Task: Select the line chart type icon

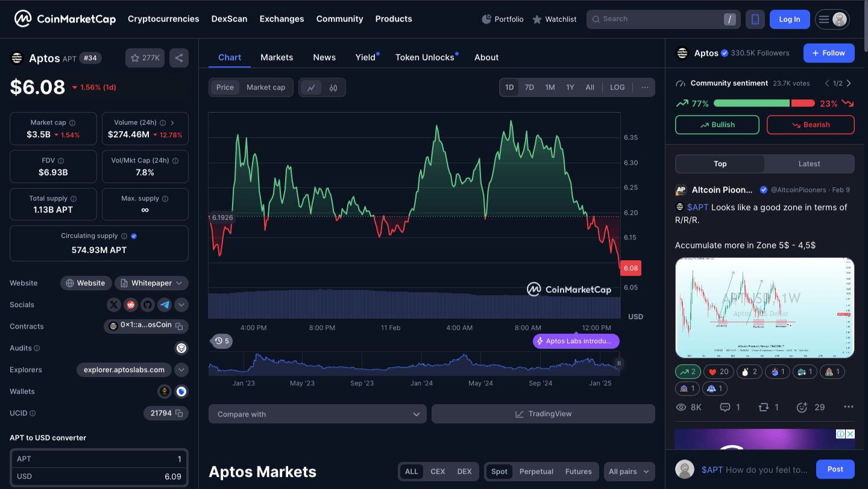Action: (311, 87)
